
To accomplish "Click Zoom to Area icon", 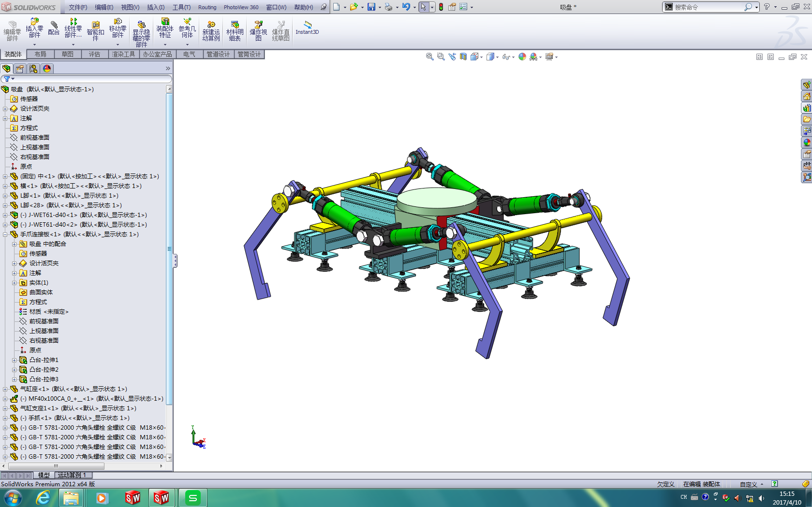I will (x=441, y=57).
